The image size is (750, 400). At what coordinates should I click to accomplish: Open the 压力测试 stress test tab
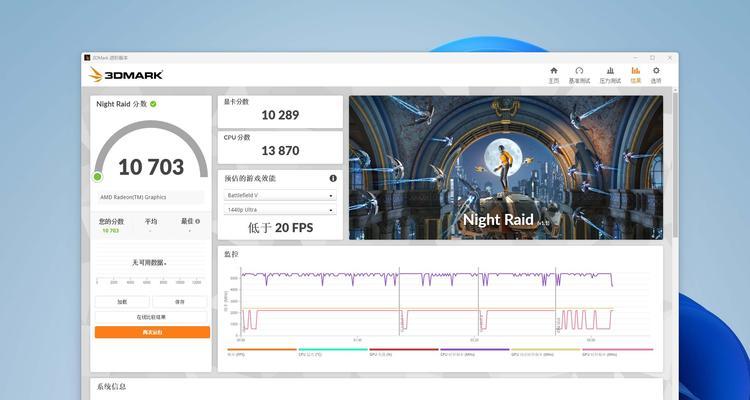click(610, 75)
